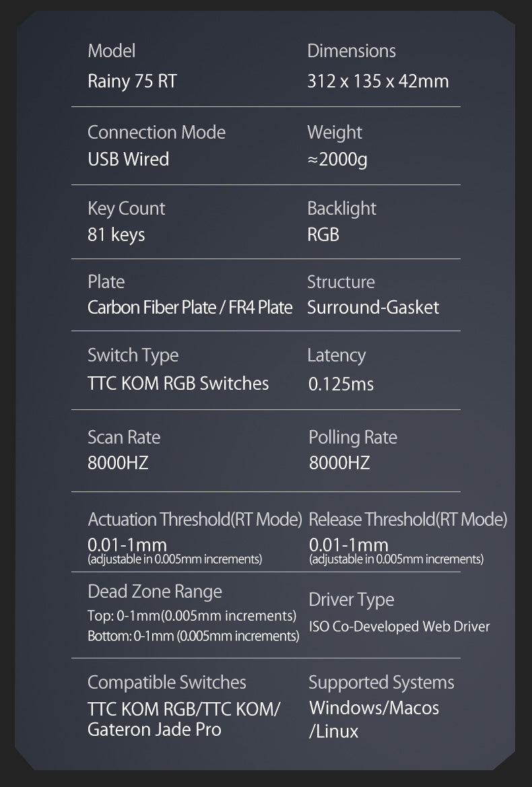
Task: Click the Carbon Fiber Plate / FR4 Plate text
Action: [190, 308]
